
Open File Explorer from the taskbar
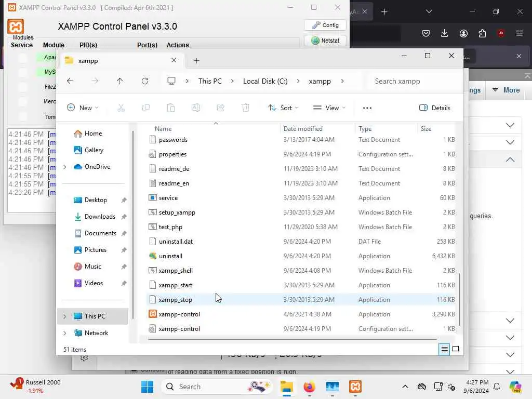point(286,387)
